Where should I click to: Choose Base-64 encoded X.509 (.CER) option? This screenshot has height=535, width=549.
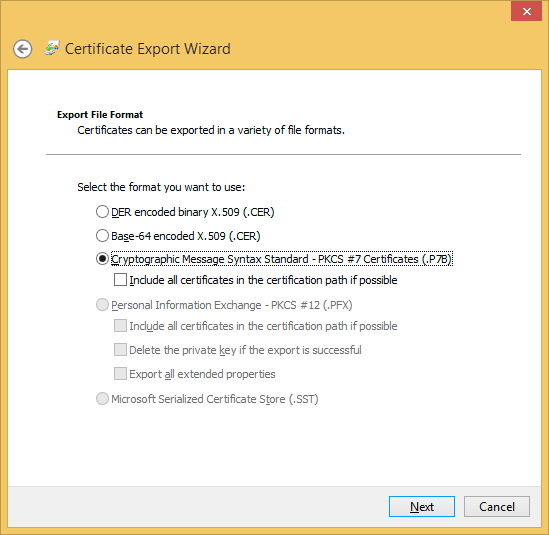pos(102,236)
